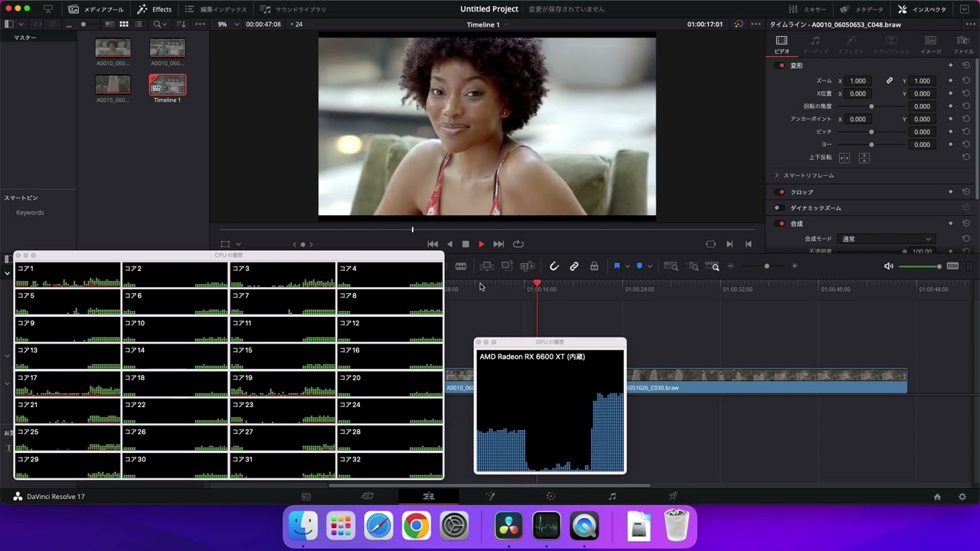Open the 編集インデックス panel
Screen dimensions: 980x551
click(216, 9)
